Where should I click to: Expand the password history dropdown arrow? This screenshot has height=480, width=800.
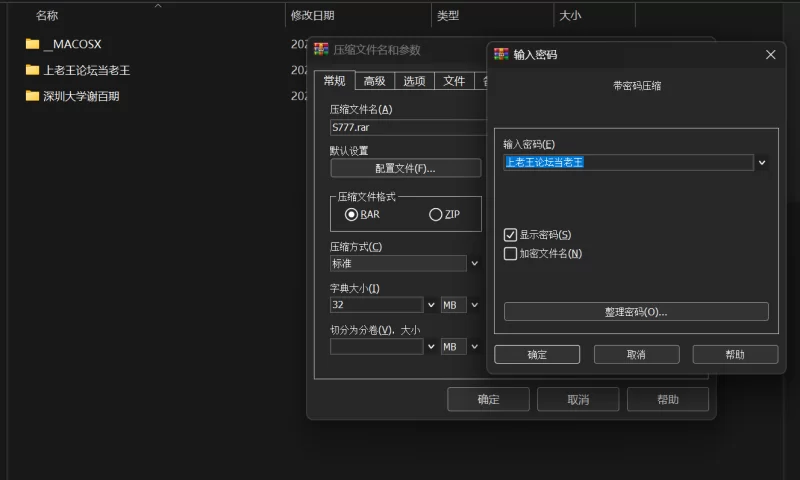(x=762, y=162)
